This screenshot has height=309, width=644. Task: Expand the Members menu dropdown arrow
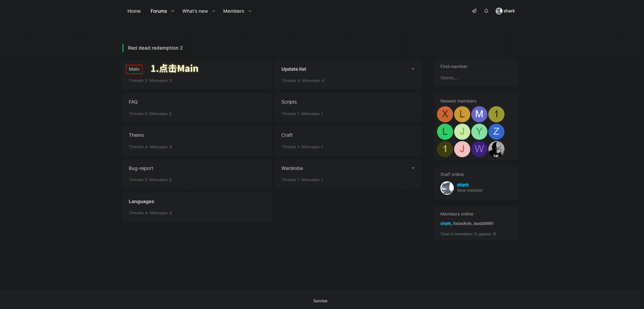pyautogui.click(x=250, y=11)
